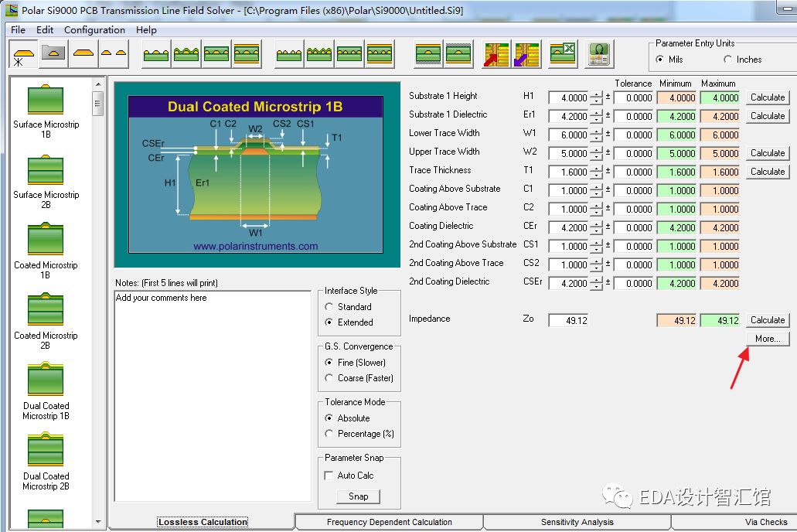Click Calculate for Substrate 1 Dielectric
The image size is (797, 532).
(x=768, y=116)
